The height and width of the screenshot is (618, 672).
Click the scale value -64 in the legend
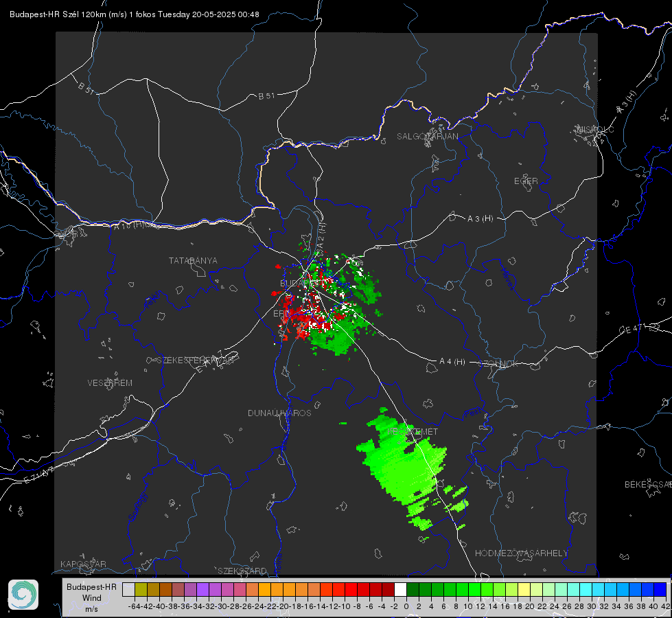point(135,606)
